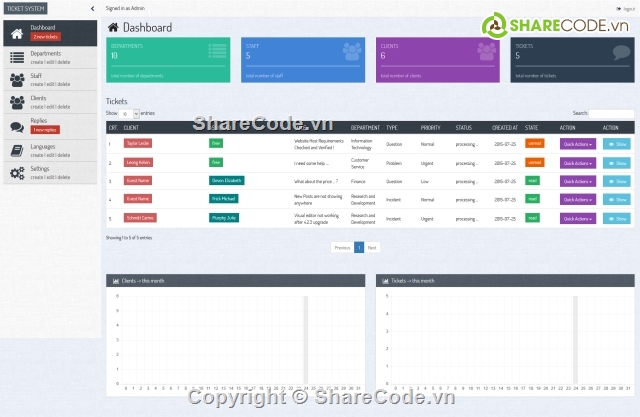This screenshot has width=640, height=417.
Task: Click the '2 new tickets' badge
Action: point(46,37)
